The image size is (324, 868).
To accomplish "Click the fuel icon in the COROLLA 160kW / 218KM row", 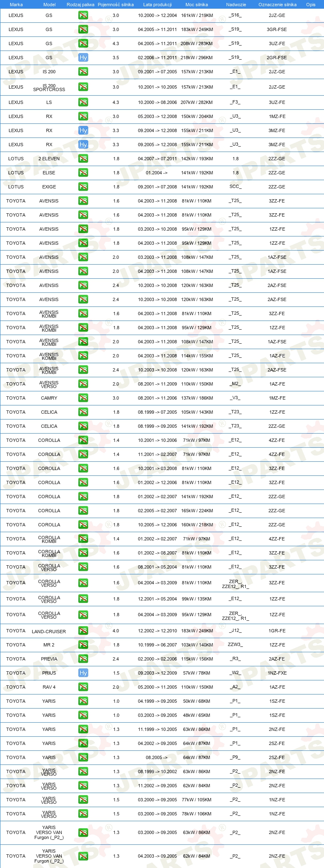I will (83, 525).
